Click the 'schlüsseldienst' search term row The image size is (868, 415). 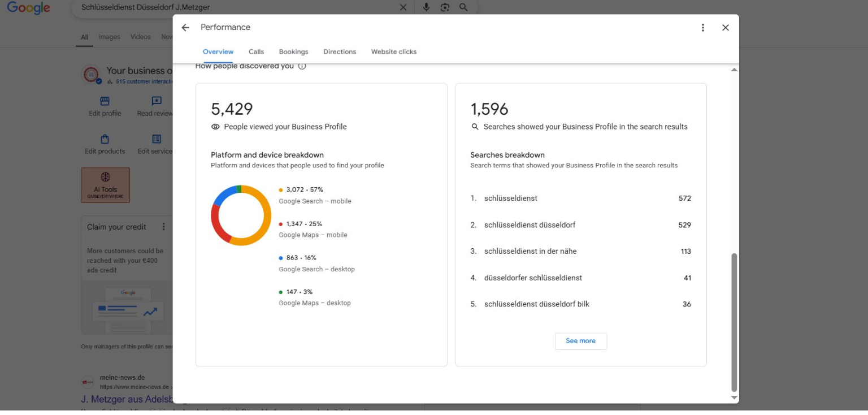[580, 198]
